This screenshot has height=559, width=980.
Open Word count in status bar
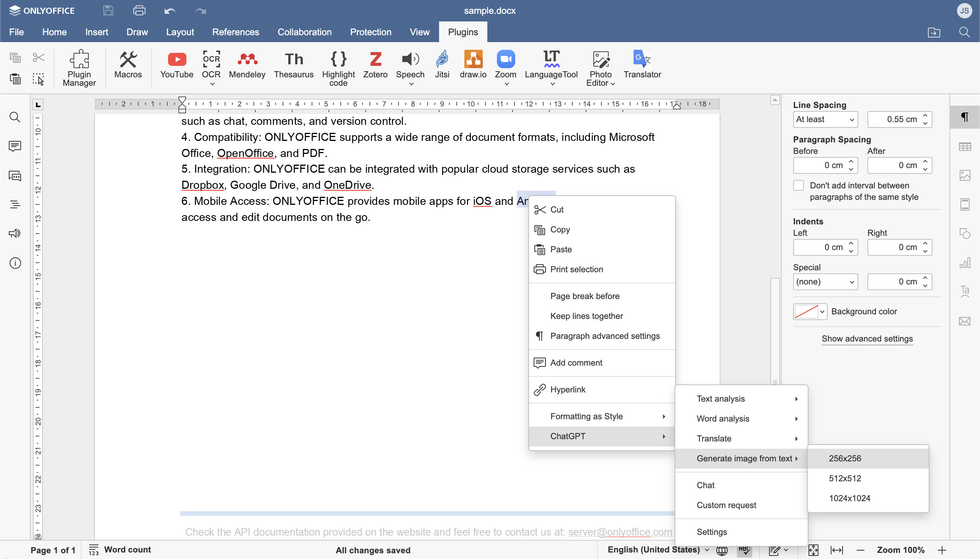[119, 550]
